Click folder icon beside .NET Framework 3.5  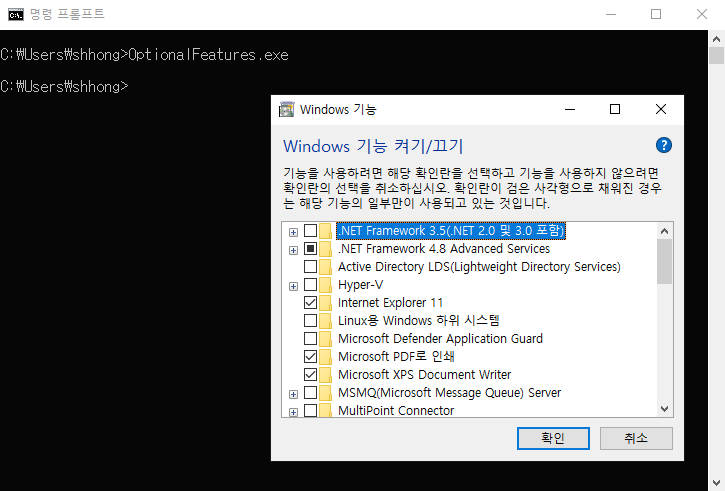coord(326,230)
